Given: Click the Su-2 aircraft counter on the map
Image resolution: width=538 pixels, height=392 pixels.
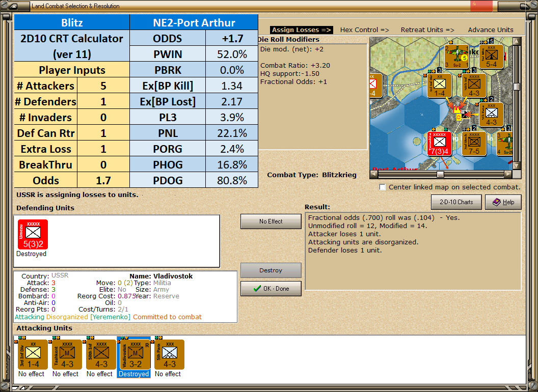Looking at the screenshot, I should (x=455, y=56).
